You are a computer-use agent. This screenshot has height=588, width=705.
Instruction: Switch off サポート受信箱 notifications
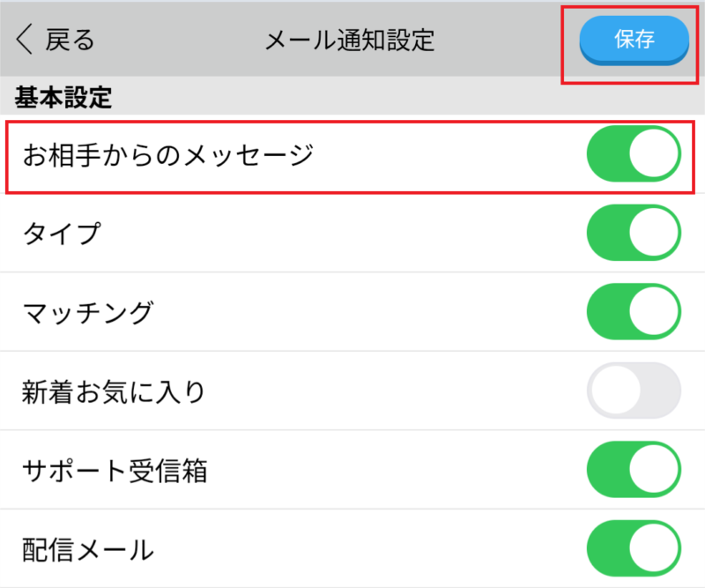(634, 470)
